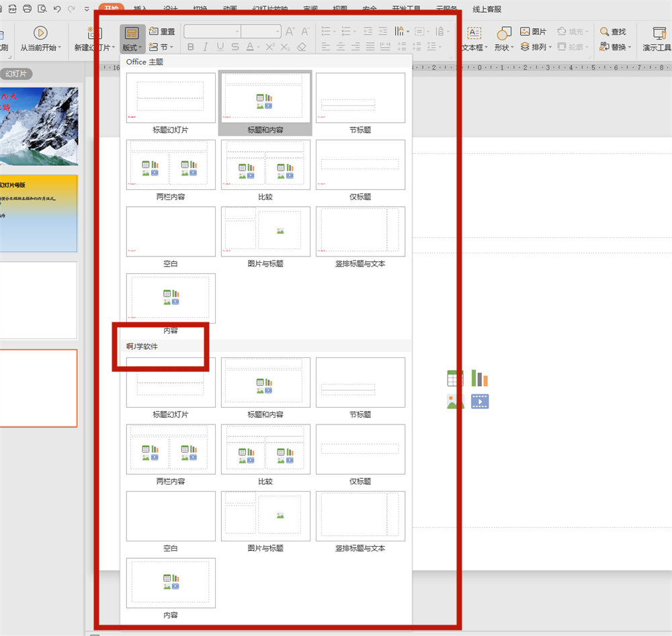Insert chart via slide placeholder icon
Viewport: 672px width, 636px height.
tap(480, 378)
